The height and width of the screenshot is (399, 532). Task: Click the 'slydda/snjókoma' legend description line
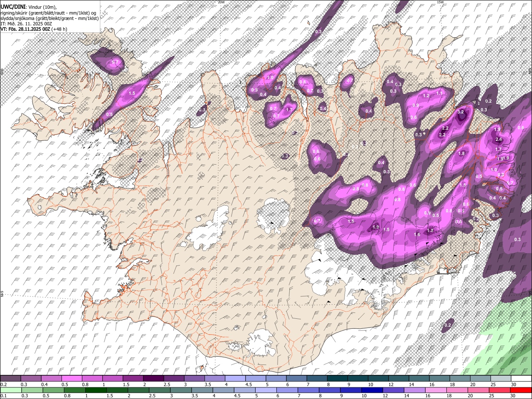point(49,18)
